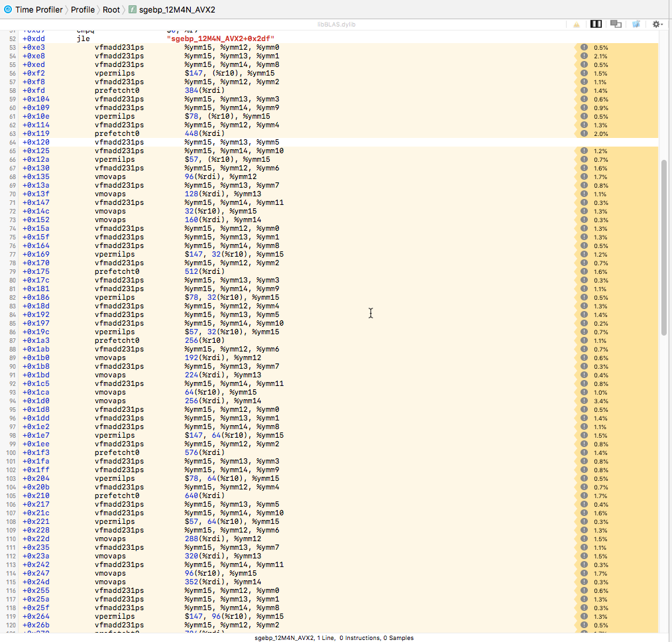Click the gear settings icon in toolbar
This screenshot has height=642, width=672.
(655, 23)
